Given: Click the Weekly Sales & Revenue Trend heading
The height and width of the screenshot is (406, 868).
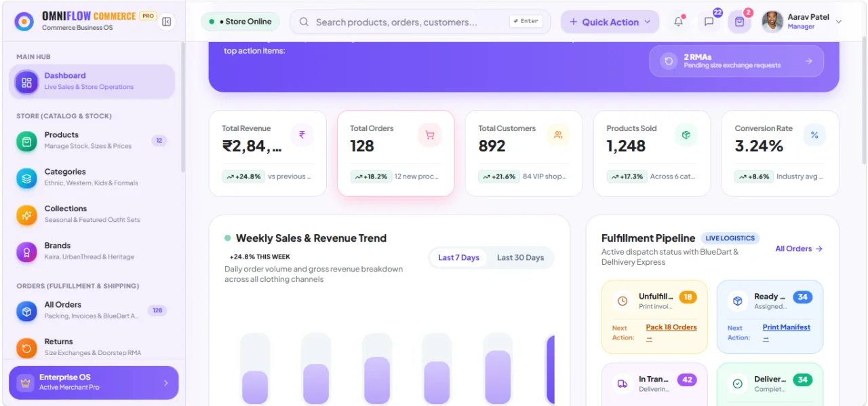Looking at the screenshot, I should 311,238.
